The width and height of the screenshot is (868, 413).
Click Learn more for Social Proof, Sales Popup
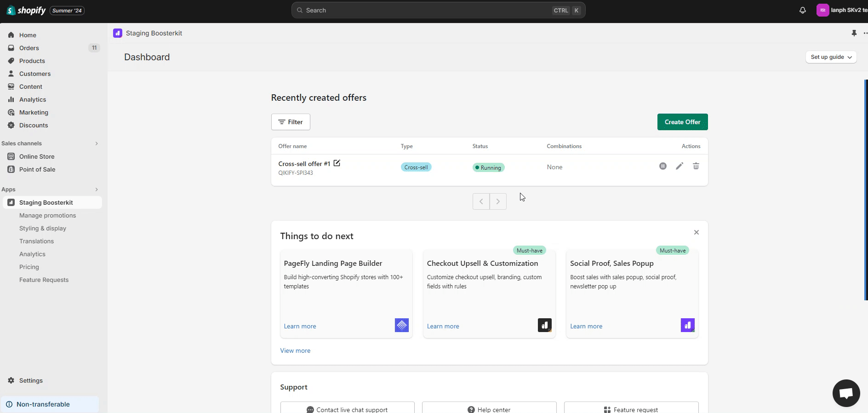(x=586, y=326)
